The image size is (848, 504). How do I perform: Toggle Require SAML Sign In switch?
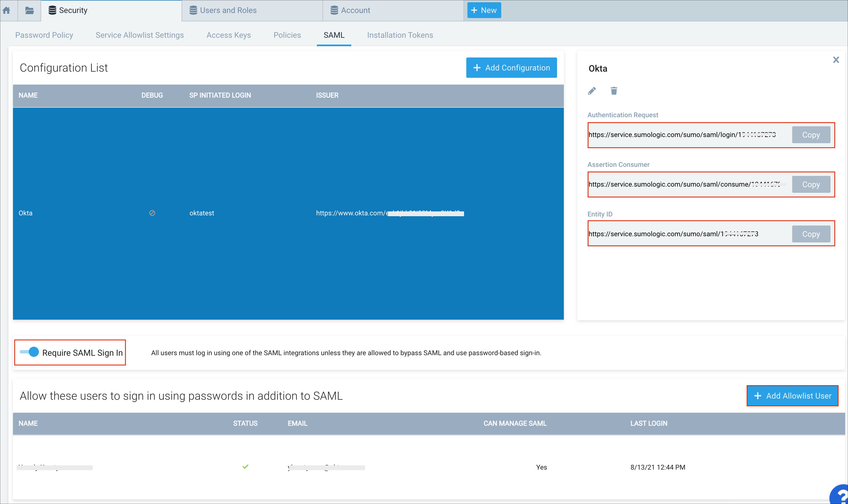point(30,352)
